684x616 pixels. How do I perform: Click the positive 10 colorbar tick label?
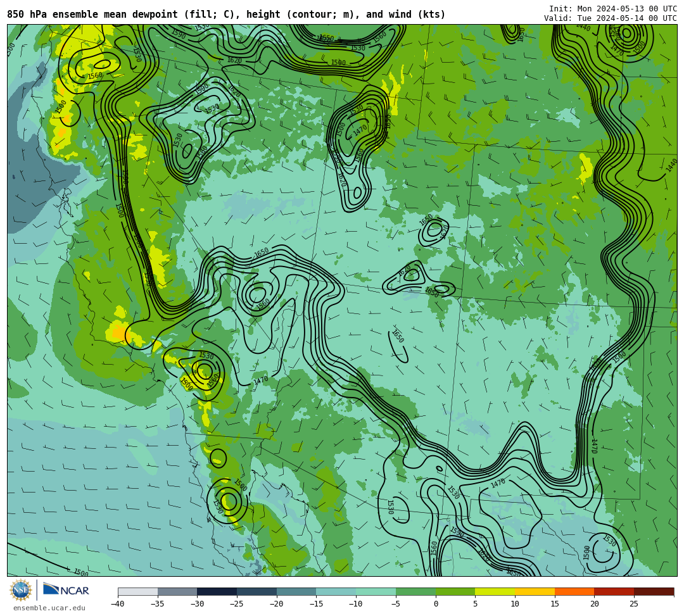pos(515,604)
